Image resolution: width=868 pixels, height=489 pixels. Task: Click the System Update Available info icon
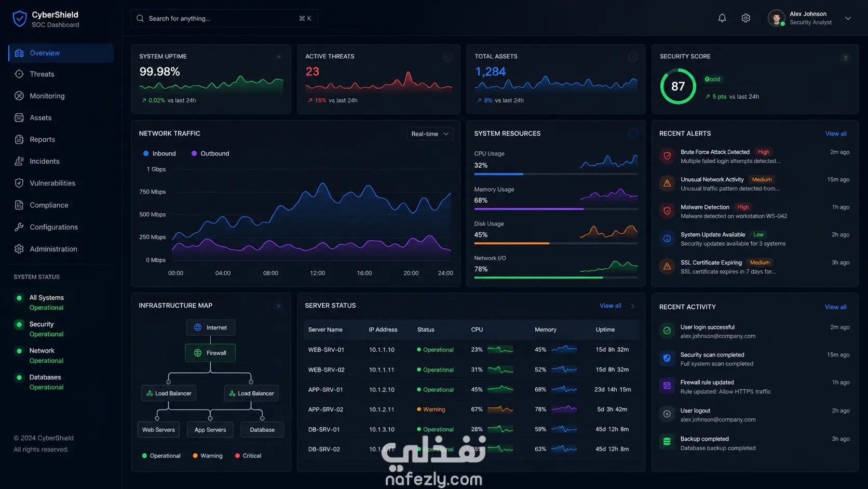[x=667, y=239]
